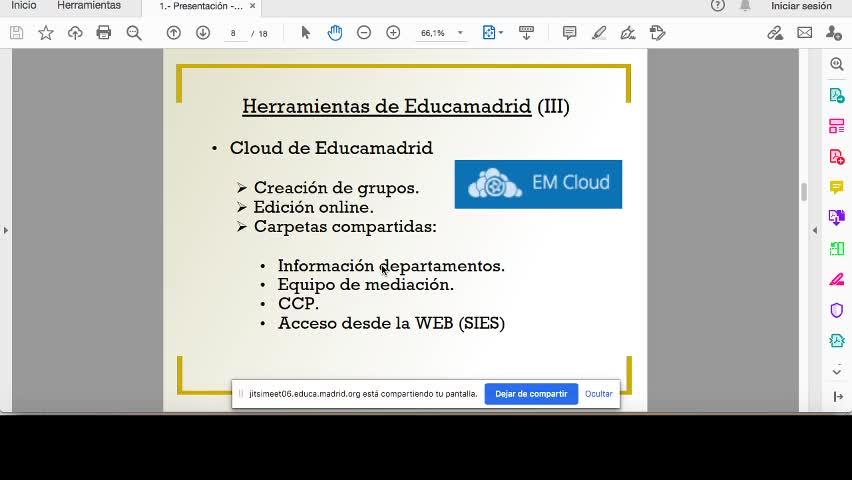Click the share with others person icon

834,33
